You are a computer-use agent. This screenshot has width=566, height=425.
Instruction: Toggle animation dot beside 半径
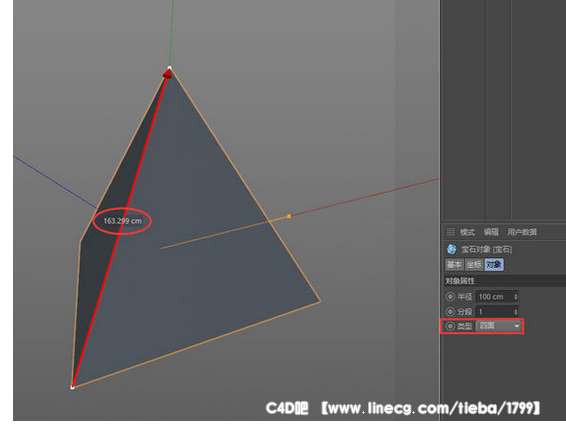450,296
